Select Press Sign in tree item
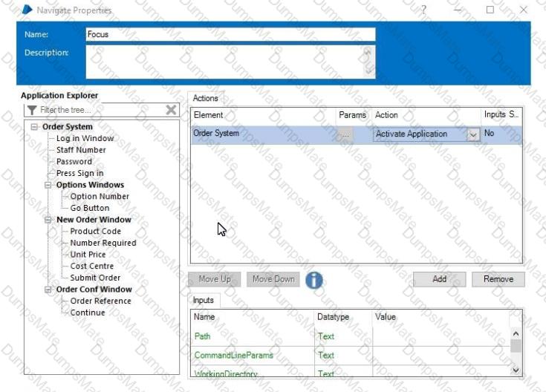The image size is (546, 392). click(x=80, y=173)
